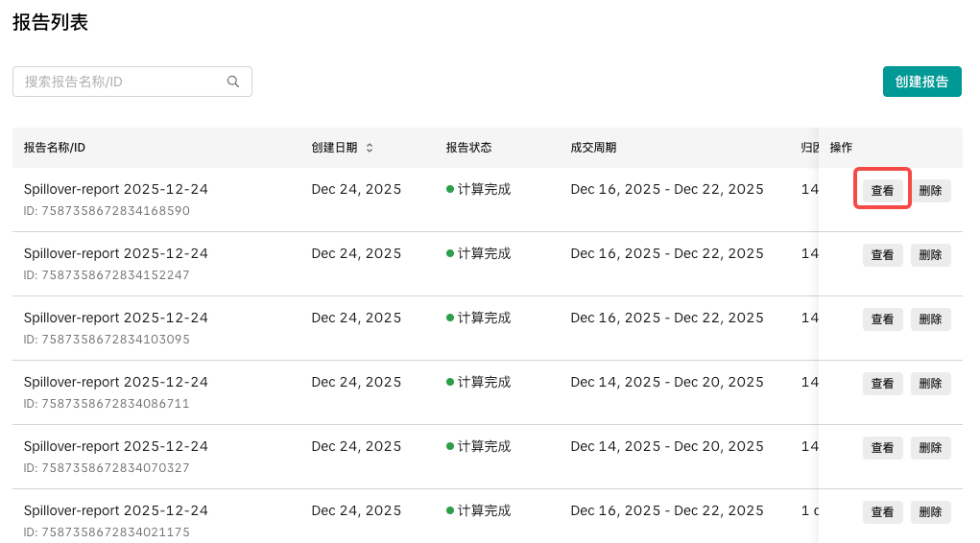Image resolution: width=980 pixels, height=543 pixels.
Task: Click 查看 for report ID ending 021175
Action: [x=882, y=512]
